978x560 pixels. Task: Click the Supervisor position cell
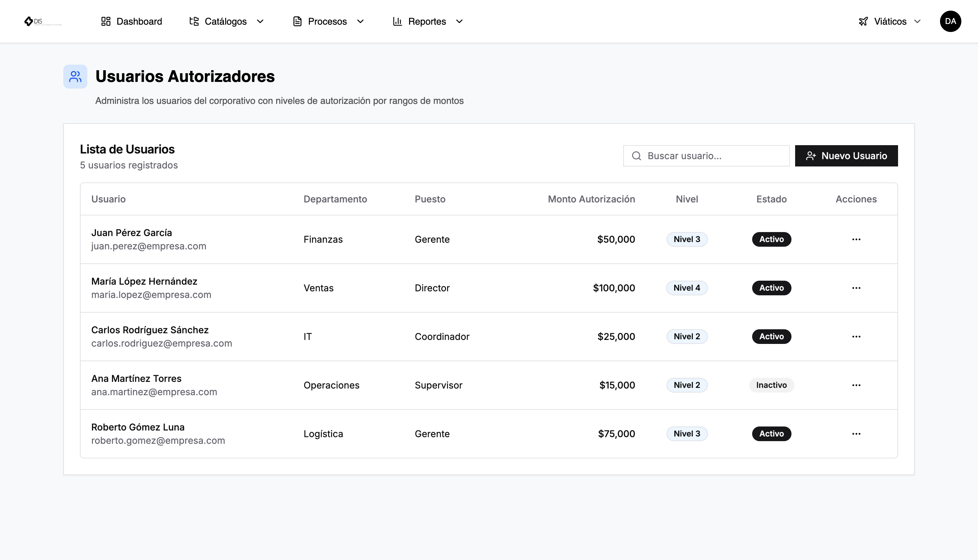point(439,385)
